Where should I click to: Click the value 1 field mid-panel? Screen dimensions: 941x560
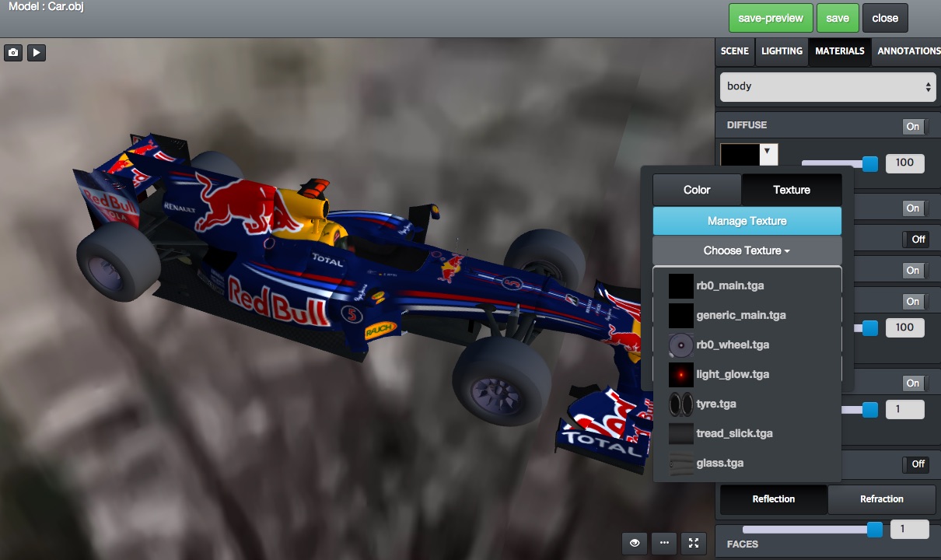(x=904, y=409)
